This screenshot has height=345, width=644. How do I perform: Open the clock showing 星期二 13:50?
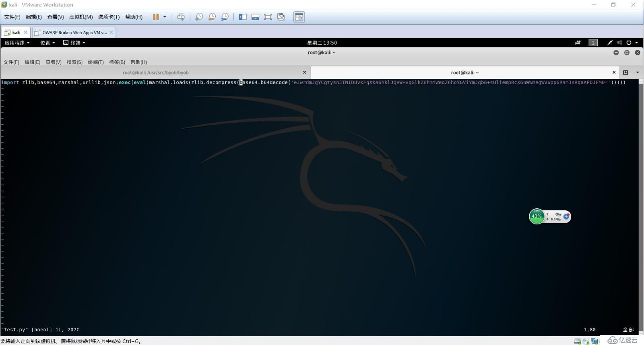[x=322, y=43]
